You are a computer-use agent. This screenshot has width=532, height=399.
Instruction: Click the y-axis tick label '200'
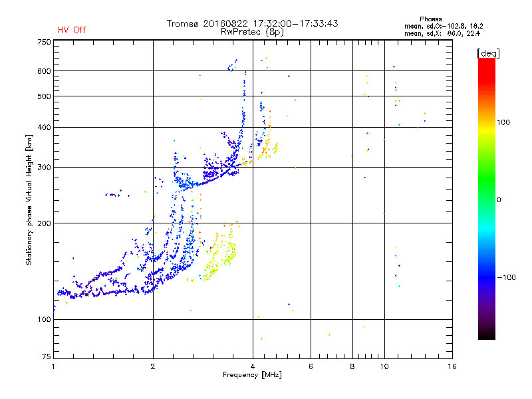[44, 223]
